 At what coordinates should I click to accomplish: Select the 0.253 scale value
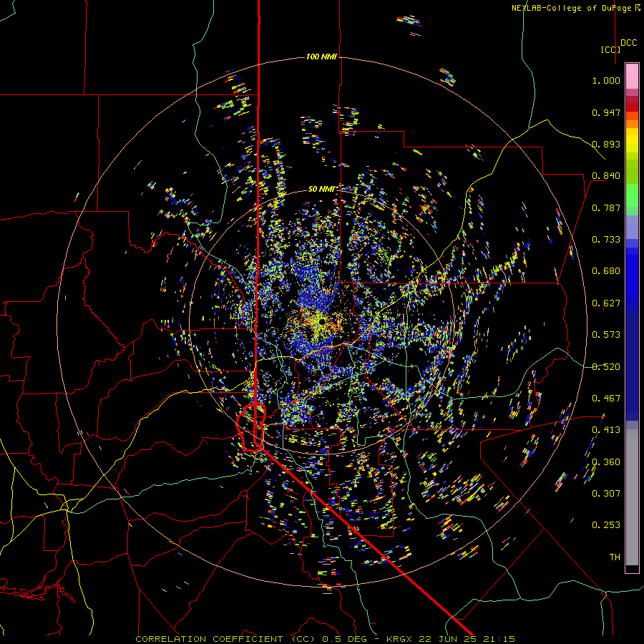pyautogui.click(x=606, y=525)
